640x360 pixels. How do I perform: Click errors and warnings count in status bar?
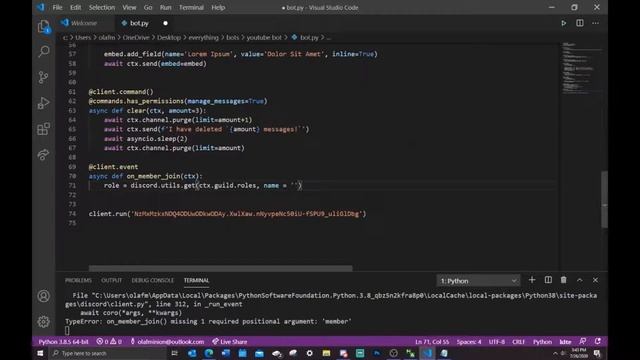click(109, 342)
